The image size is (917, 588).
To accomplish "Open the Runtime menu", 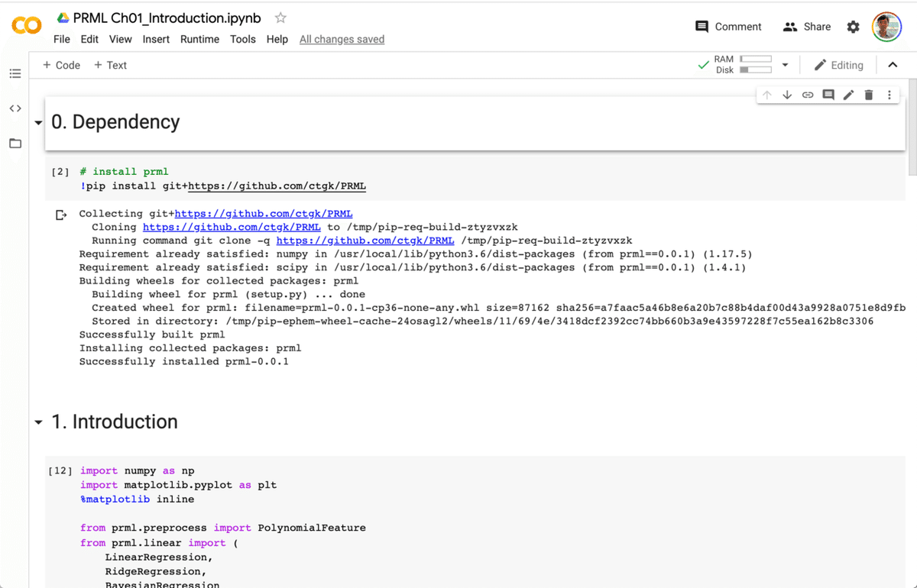I will click(x=199, y=39).
